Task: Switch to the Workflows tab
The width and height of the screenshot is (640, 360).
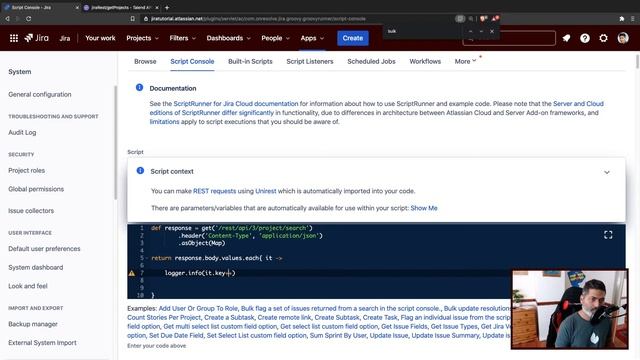Action: coord(425,61)
